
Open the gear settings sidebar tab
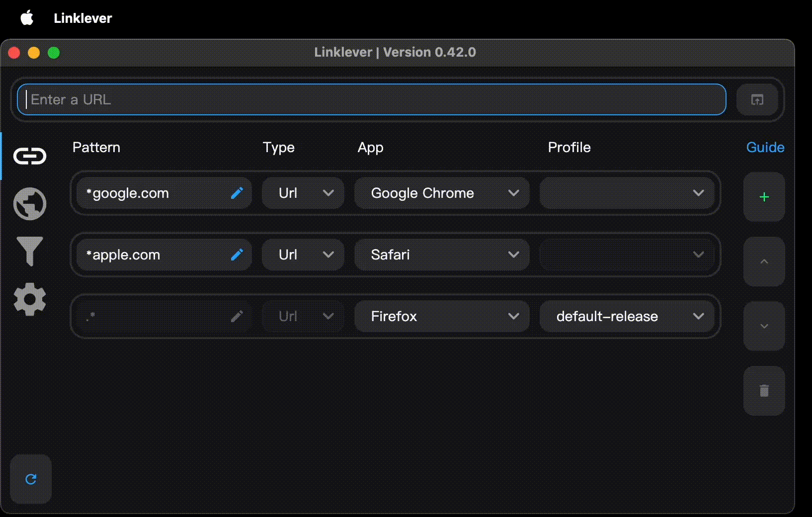pyautogui.click(x=30, y=299)
